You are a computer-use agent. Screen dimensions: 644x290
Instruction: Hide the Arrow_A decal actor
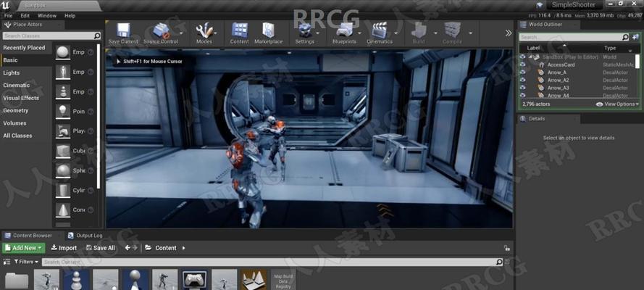(522, 72)
